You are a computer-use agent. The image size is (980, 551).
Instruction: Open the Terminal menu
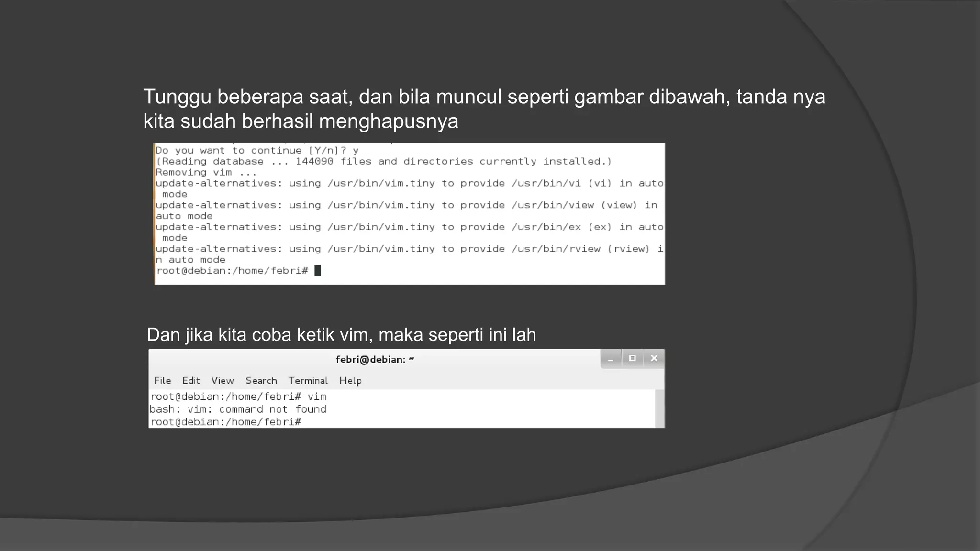308,381
